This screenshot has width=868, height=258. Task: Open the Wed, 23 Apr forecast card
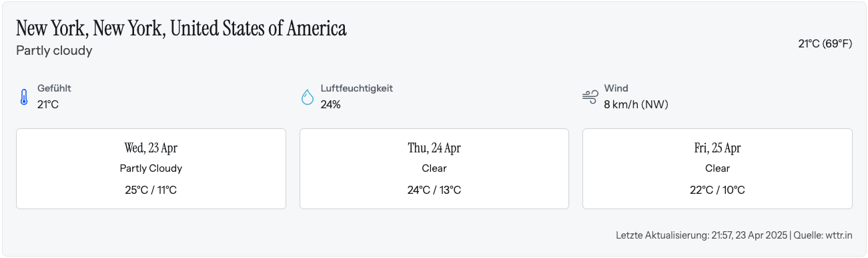151,169
